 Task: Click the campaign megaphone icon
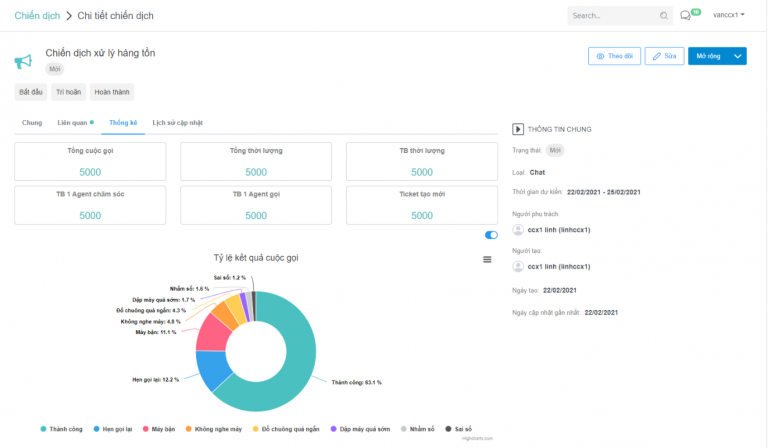(22, 62)
